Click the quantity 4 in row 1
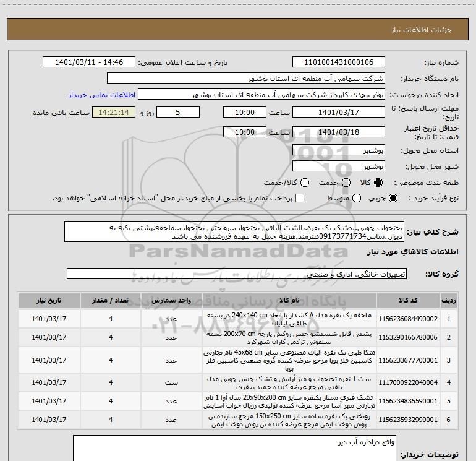Image resolution: width=476 pixels, height=461 pixels. (111, 319)
